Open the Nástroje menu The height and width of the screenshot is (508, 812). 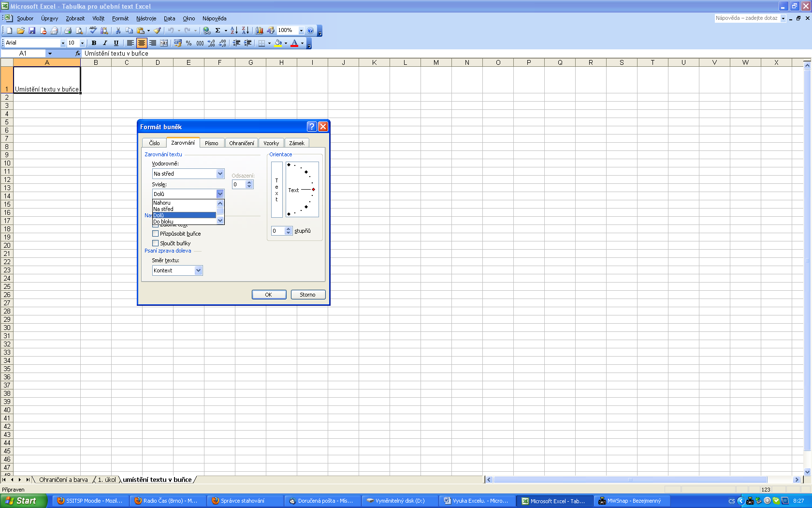tap(146, 18)
